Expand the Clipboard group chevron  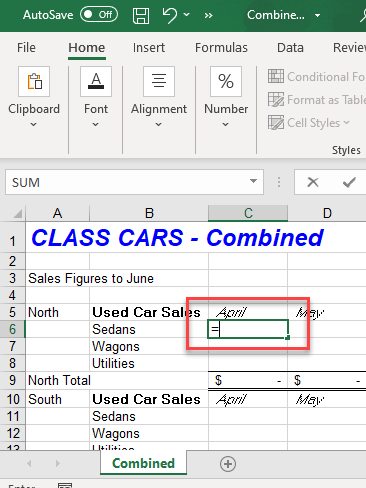coord(33,125)
